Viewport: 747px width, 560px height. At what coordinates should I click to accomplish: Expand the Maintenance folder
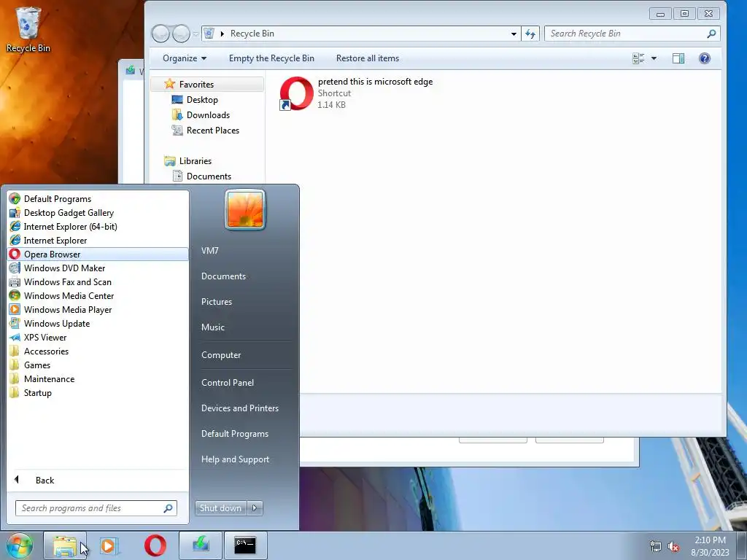pos(98,378)
